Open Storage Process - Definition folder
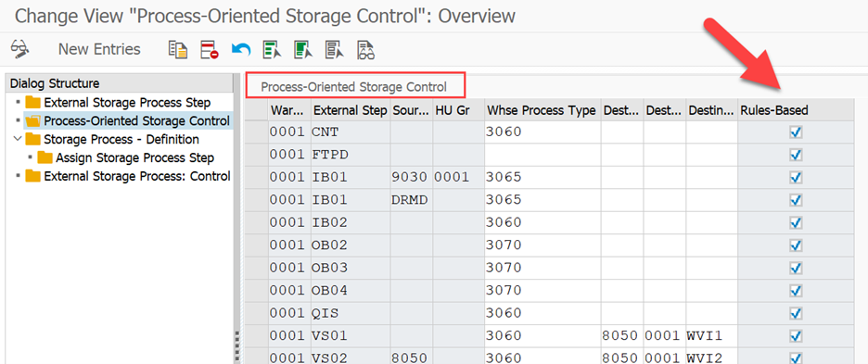Image resolution: width=868 pixels, height=364 pixels. pyautogui.click(x=121, y=139)
